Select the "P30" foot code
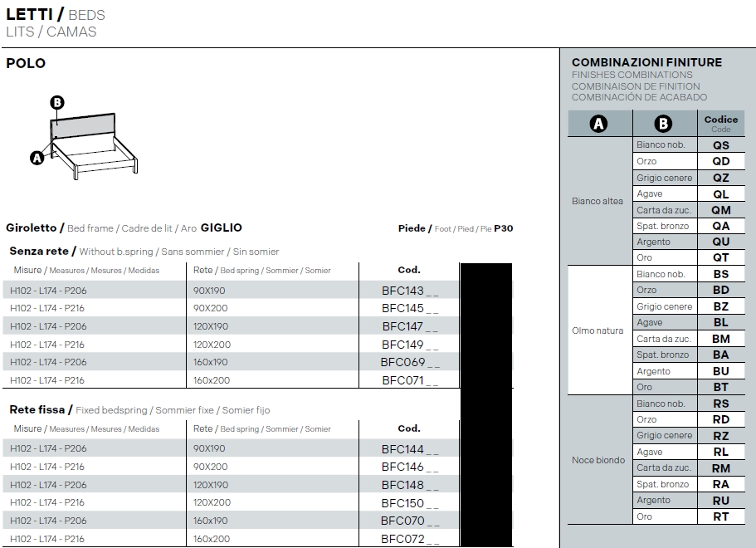 [504, 228]
